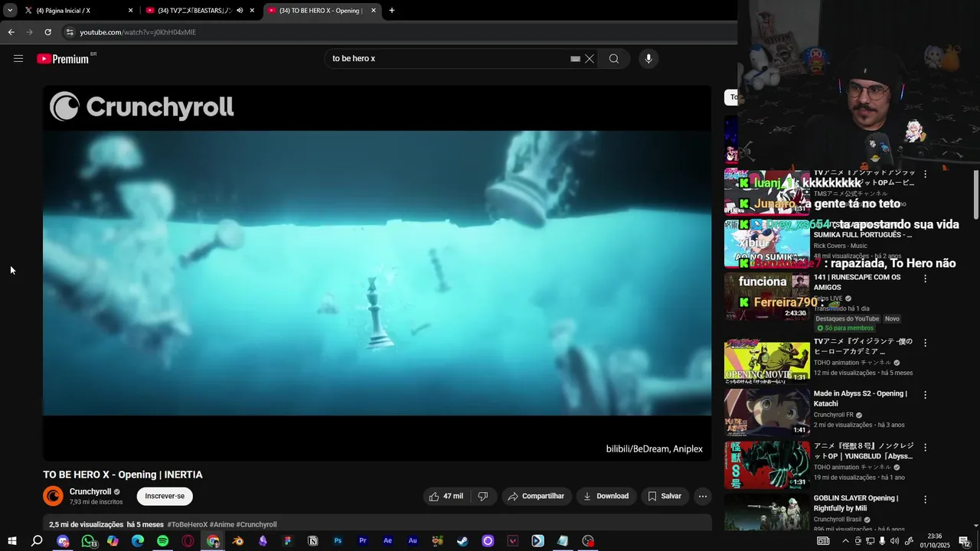The width and height of the screenshot is (980, 551).
Task: Click the Download button under the video
Action: tap(606, 496)
